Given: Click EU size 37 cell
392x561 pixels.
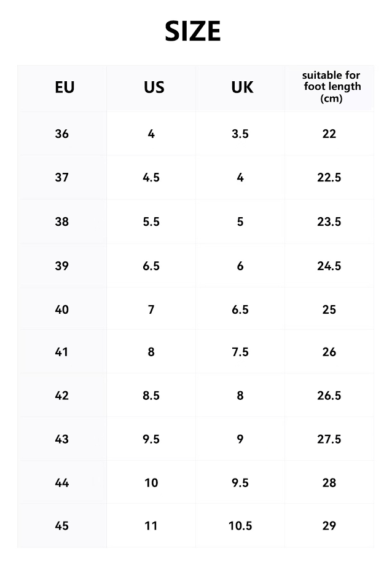Looking at the screenshot, I should pyautogui.click(x=62, y=177).
